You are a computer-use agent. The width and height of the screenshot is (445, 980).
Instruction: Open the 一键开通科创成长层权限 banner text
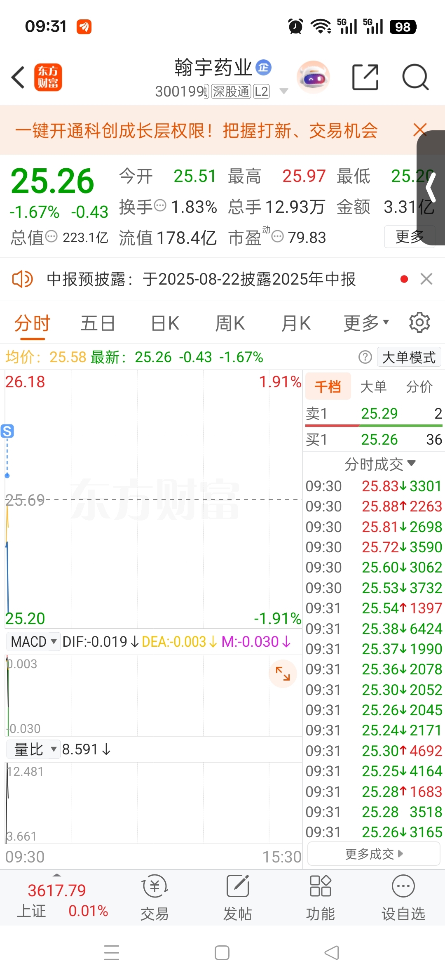[x=196, y=131]
